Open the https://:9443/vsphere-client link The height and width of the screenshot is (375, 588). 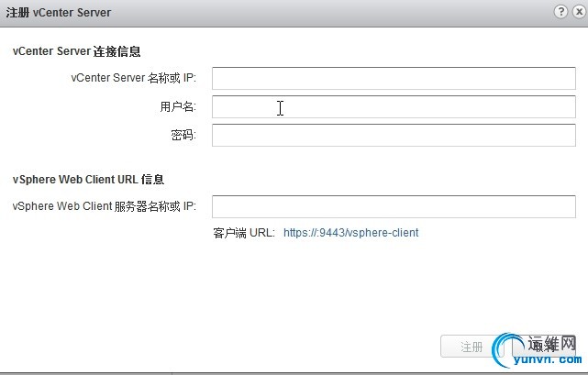pyautogui.click(x=351, y=233)
